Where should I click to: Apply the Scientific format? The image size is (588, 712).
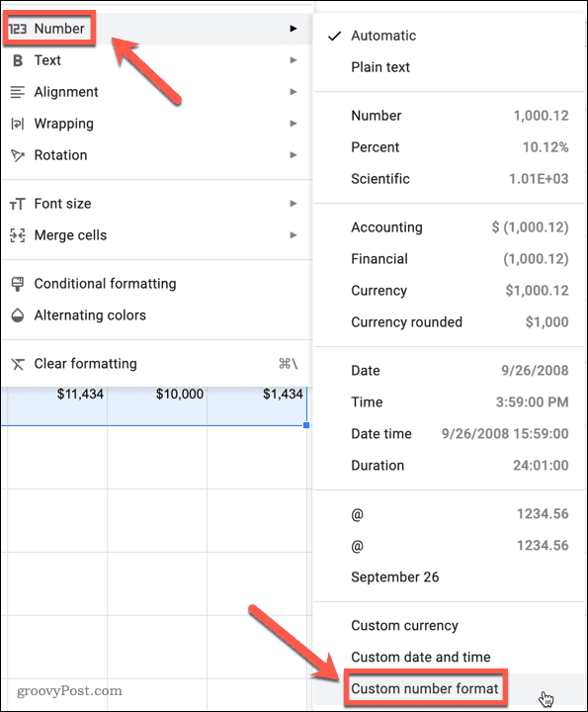449,179
